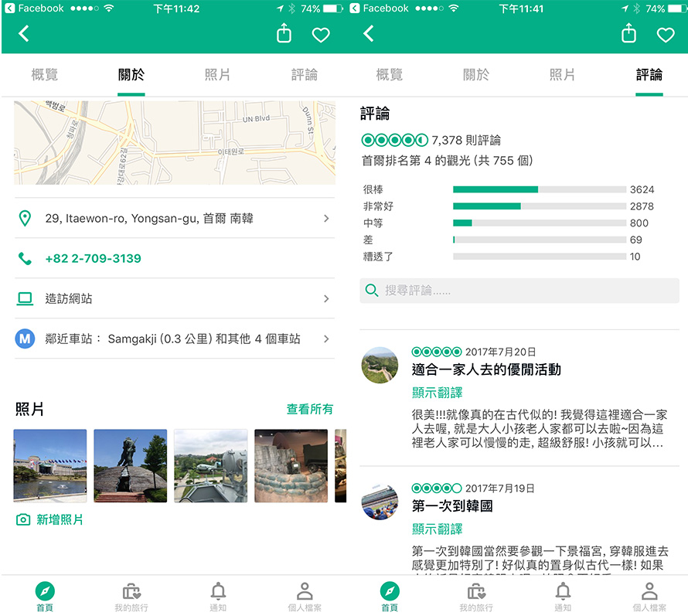This screenshot has height=616, width=688.
Task: Switch to 概覽 tab on right screen
Action: [x=390, y=75]
